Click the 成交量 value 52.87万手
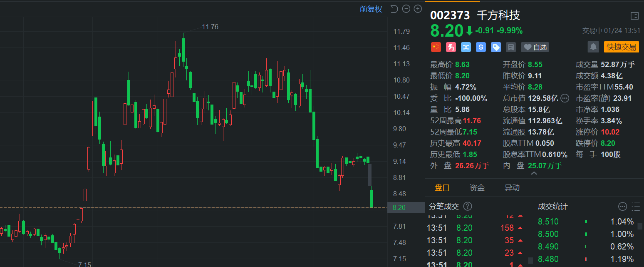Image resolution: width=644 pixels, height=267 pixels. [x=618, y=65]
